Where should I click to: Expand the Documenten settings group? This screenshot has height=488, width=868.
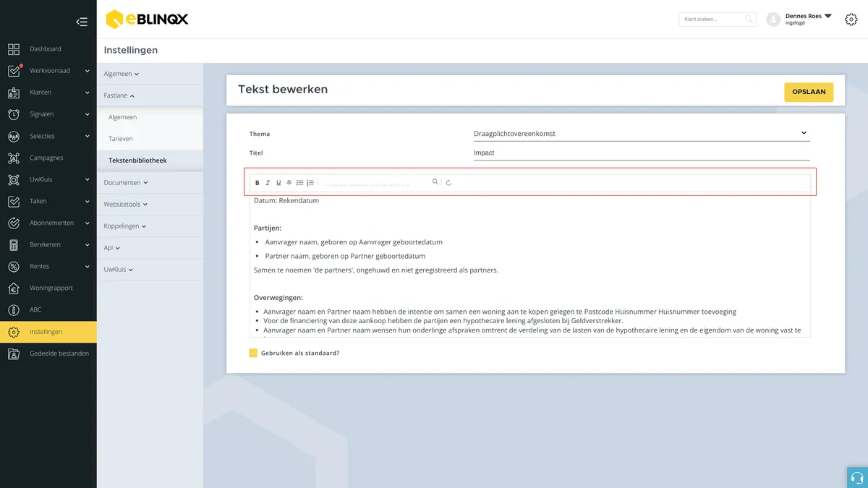(150, 183)
